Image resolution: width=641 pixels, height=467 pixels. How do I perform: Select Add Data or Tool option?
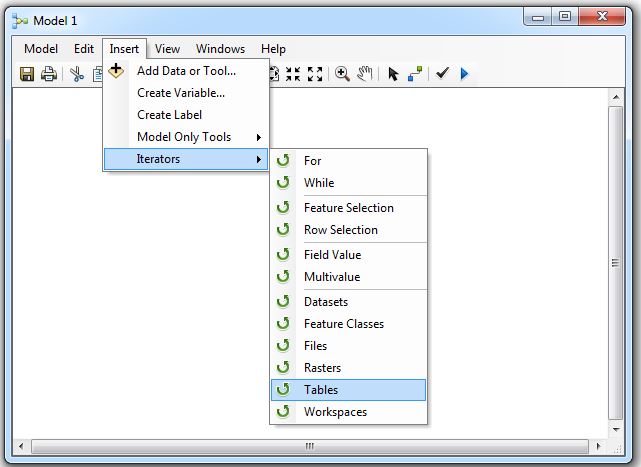click(x=186, y=71)
